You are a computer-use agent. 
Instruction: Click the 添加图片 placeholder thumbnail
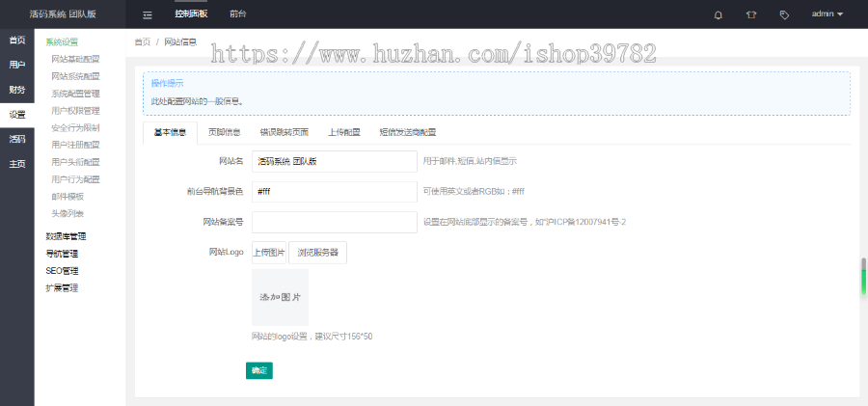click(280, 297)
